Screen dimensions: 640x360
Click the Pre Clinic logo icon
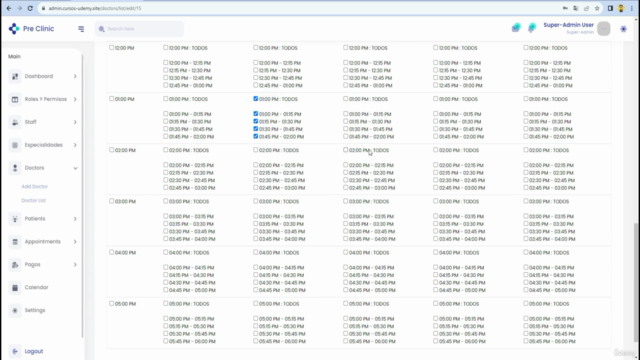14,29
